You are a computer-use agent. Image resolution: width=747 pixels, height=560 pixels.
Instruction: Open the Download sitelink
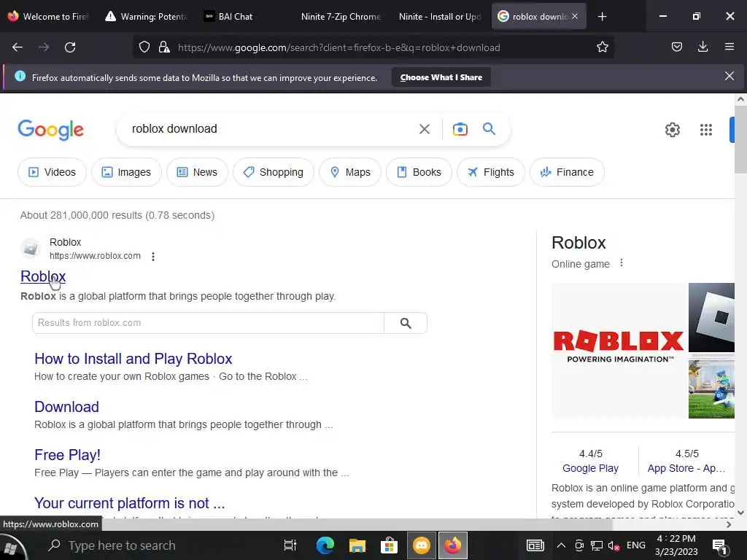click(66, 407)
